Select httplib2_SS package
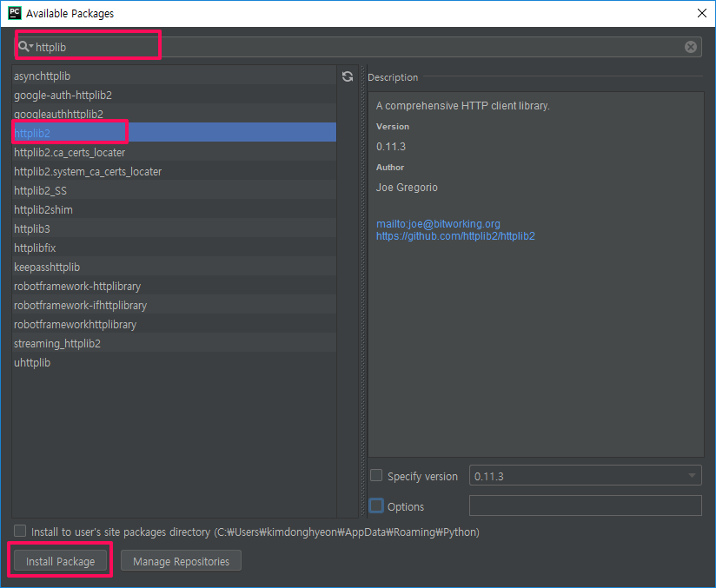This screenshot has width=716, height=588. pos(174,191)
